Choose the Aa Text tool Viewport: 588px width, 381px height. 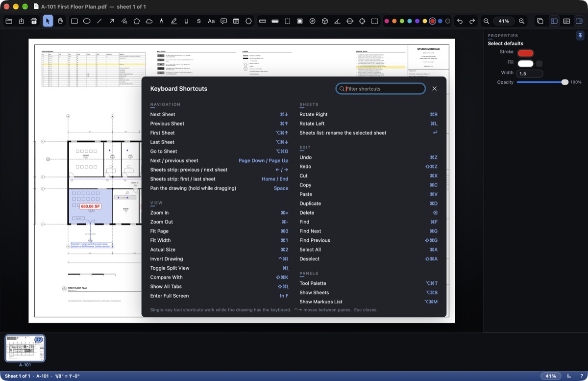tap(211, 21)
